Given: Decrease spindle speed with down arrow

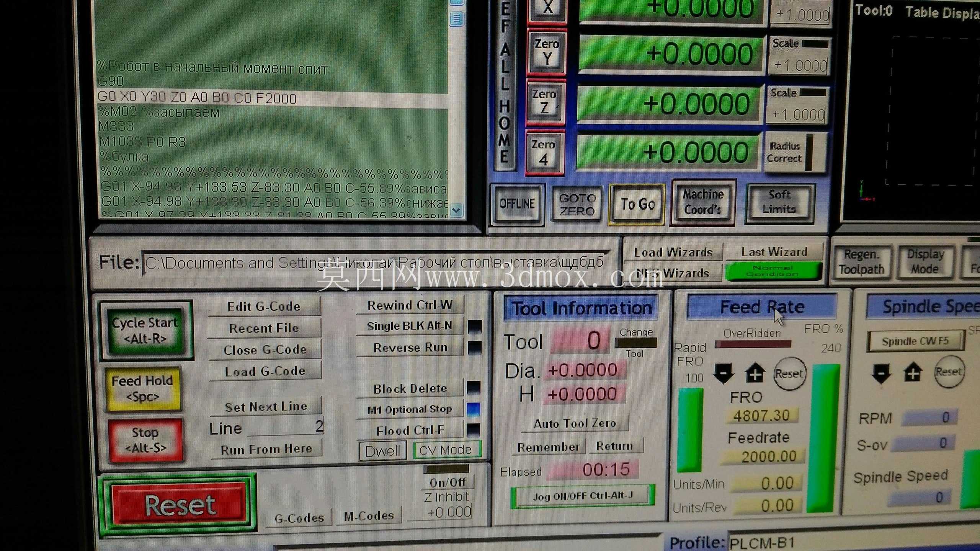Looking at the screenshot, I should click(x=881, y=373).
